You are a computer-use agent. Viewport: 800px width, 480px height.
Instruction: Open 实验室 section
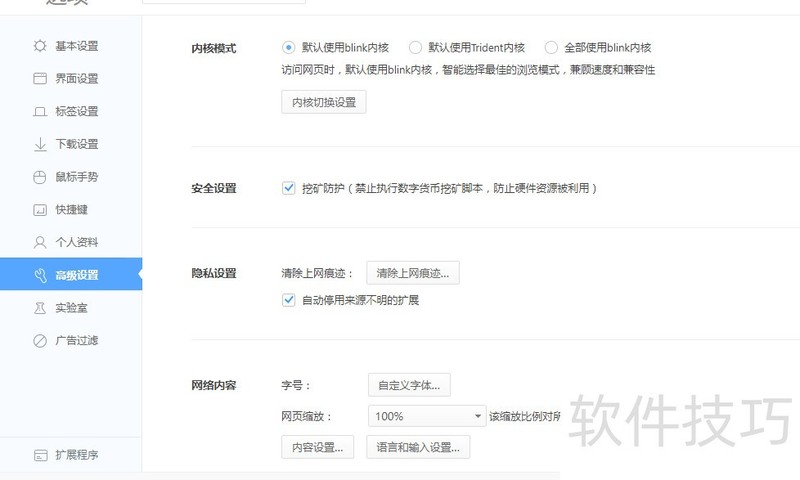pos(71,308)
